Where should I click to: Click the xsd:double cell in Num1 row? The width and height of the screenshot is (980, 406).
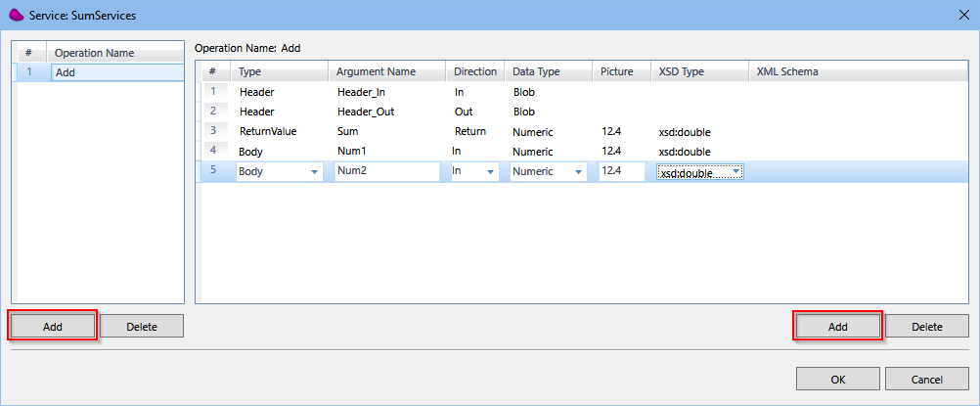click(x=685, y=152)
